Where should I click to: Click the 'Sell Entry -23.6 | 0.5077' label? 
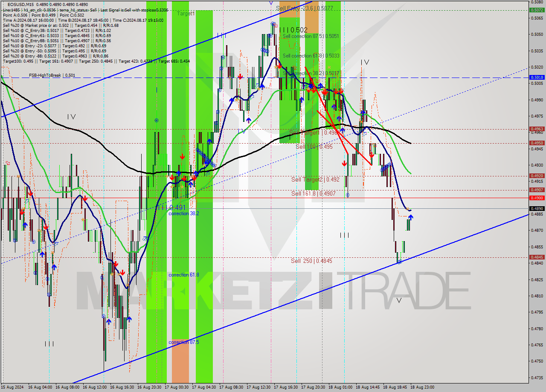coord(305,8)
